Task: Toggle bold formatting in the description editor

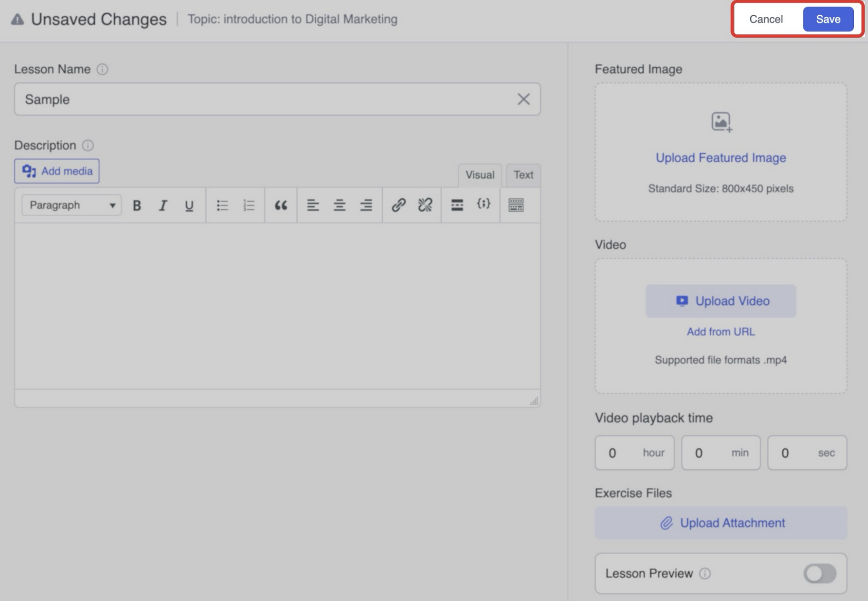Action: click(x=137, y=206)
